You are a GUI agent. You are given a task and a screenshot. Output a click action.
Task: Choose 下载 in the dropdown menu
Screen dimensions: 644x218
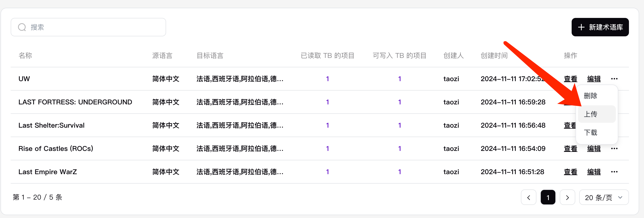591,132
